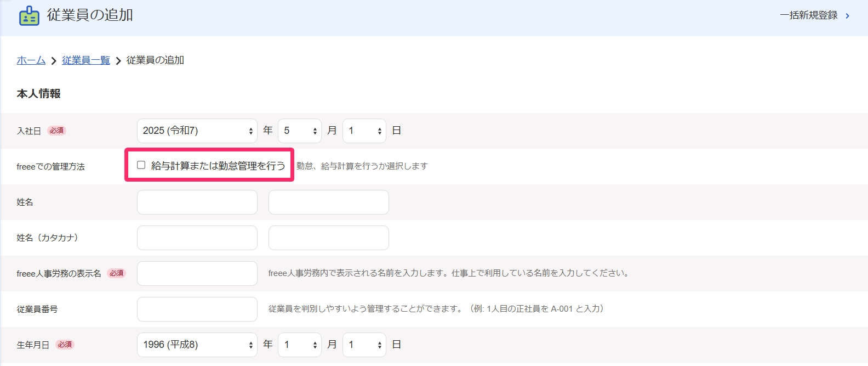Focus the freee人事労務の表示名 input field
Image resolution: width=868 pixels, height=366 pixels.
(x=197, y=273)
